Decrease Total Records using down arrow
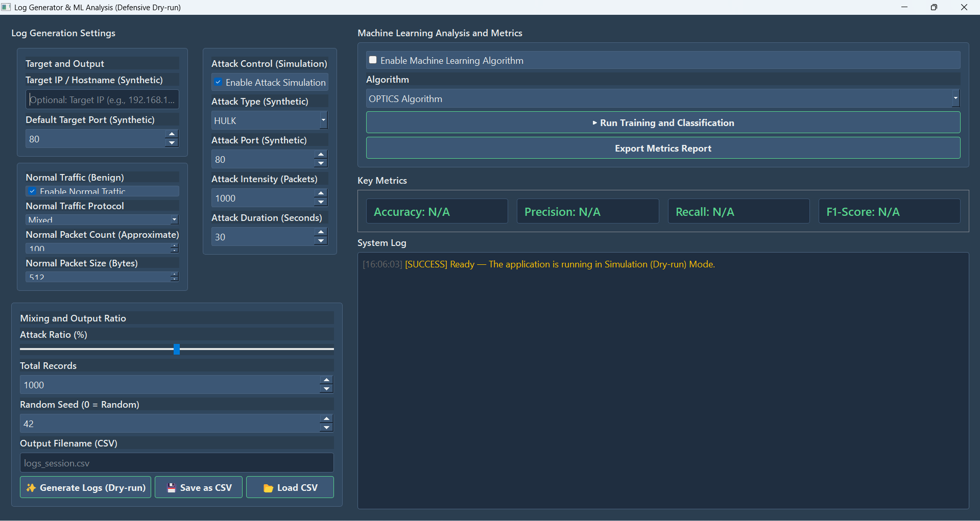The width and height of the screenshot is (980, 521). point(326,389)
